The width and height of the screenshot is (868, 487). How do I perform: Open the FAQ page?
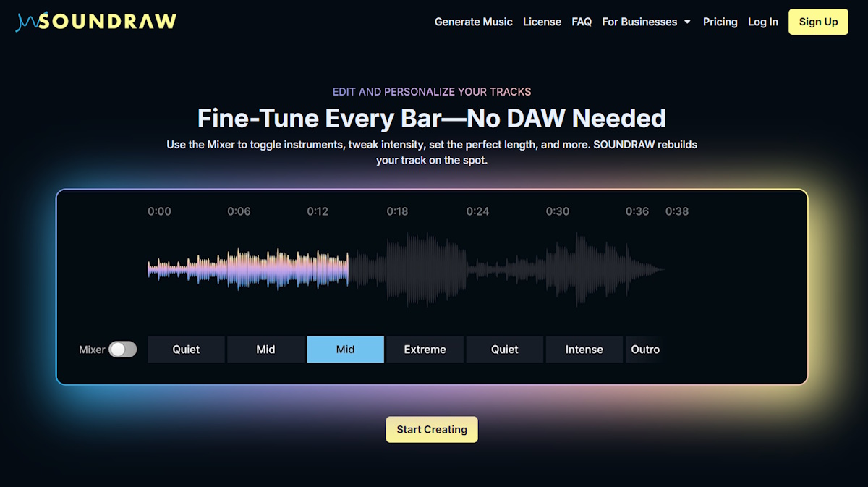pos(582,22)
